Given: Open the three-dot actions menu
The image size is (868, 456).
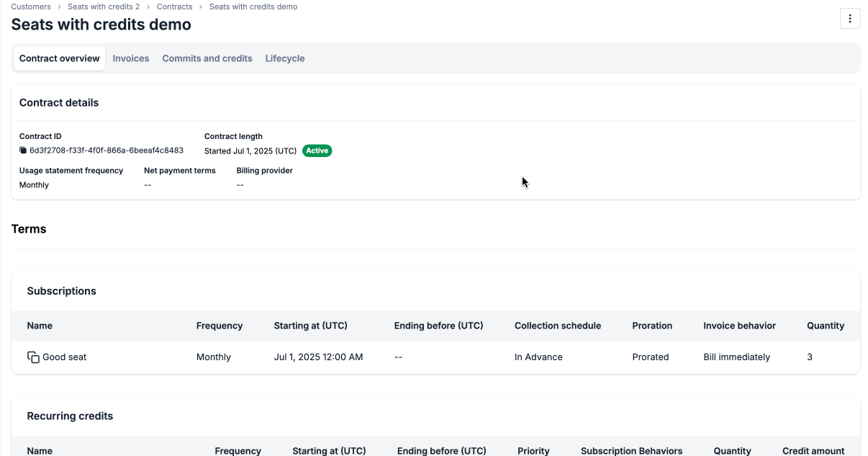Looking at the screenshot, I should coord(850,18).
